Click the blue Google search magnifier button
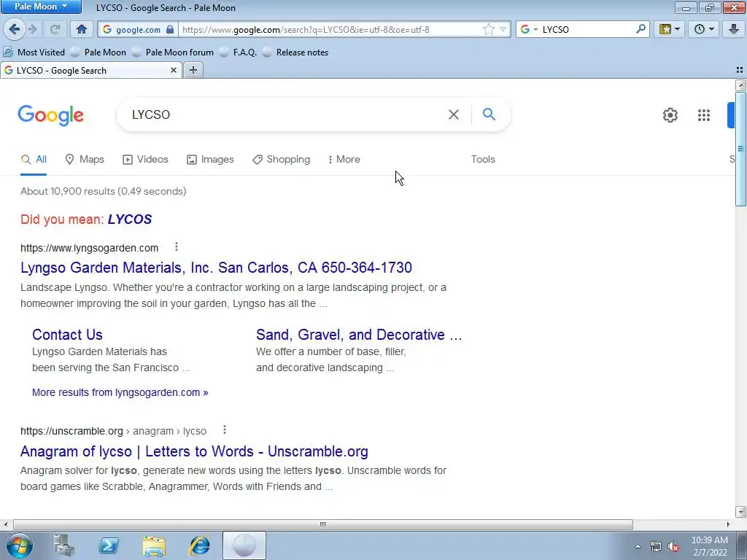747x560 pixels. (x=489, y=114)
